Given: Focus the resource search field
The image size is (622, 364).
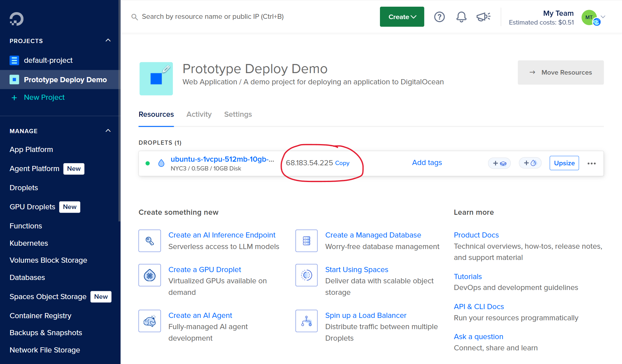Looking at the screenshot, I should [213, 17].
